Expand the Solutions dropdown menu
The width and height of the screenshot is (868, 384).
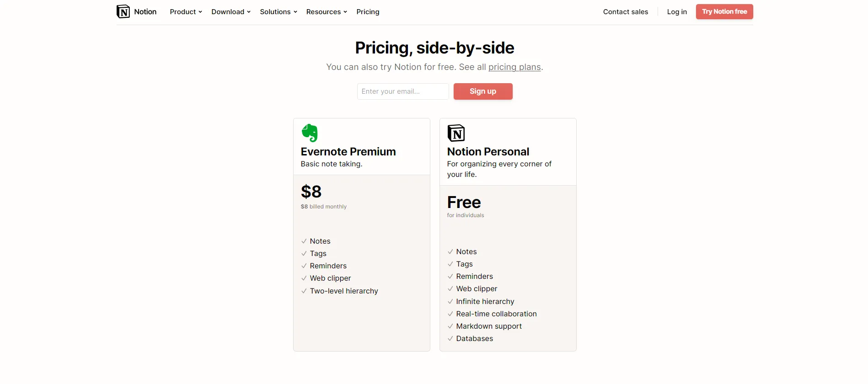pos(279,12)
